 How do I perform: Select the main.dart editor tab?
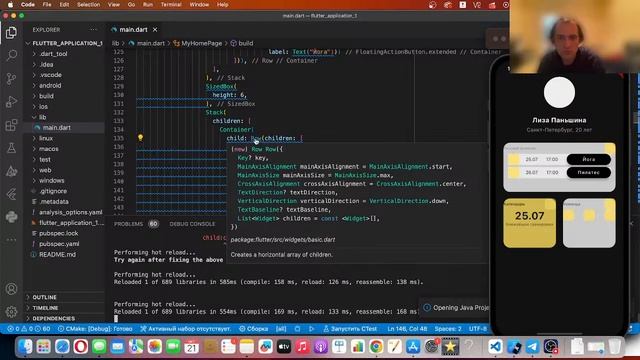(x=133, y=30)
